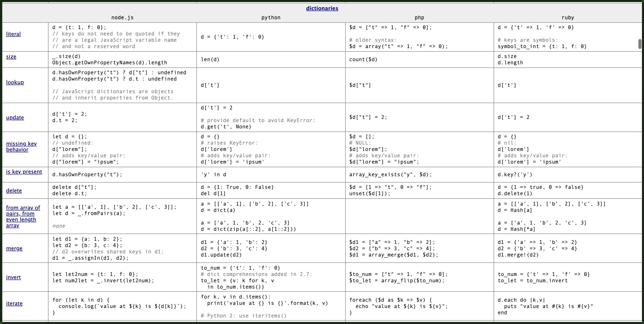Click the node.js text _.size(d)

point(67,56)
